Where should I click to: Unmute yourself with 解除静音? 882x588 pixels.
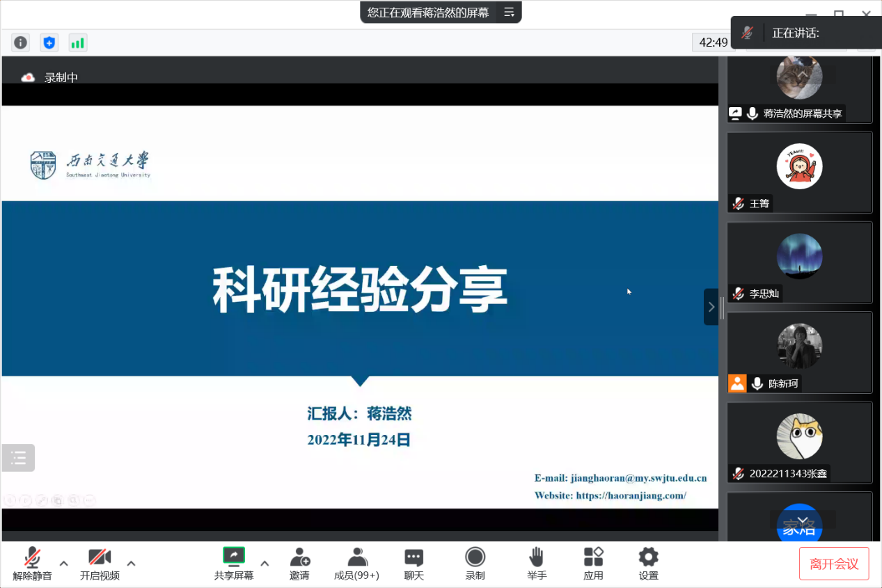point(33,564)
